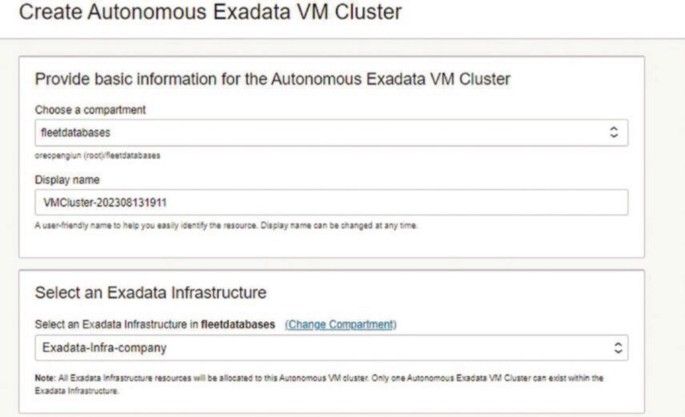Click the compartment selector up-down arrows icon
The image size is (685, 417).
(x=614, y=132)
